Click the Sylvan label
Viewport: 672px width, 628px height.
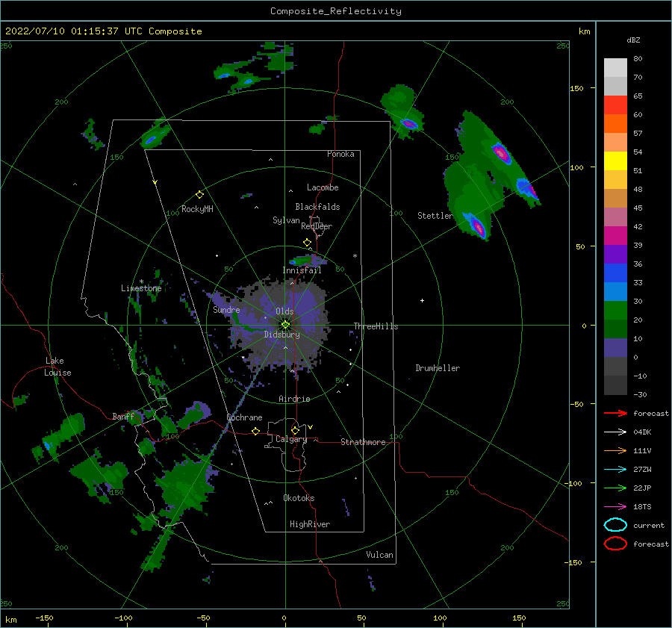click(286, 220)
